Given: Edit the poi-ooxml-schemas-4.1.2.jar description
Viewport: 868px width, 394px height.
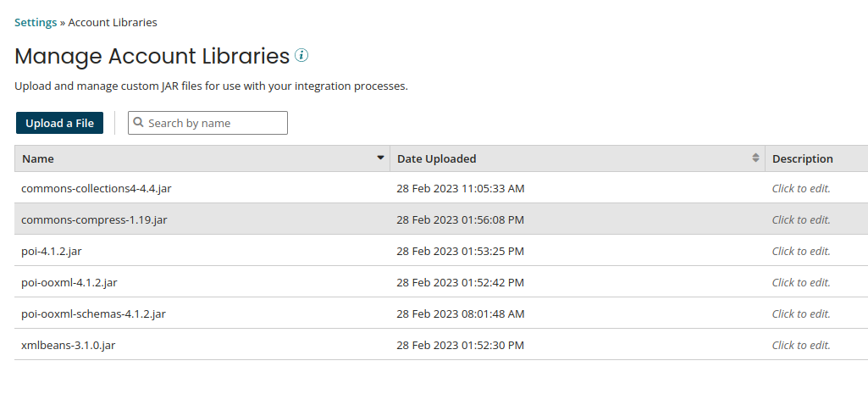Looking at the screenshot, I should point(801,314).
